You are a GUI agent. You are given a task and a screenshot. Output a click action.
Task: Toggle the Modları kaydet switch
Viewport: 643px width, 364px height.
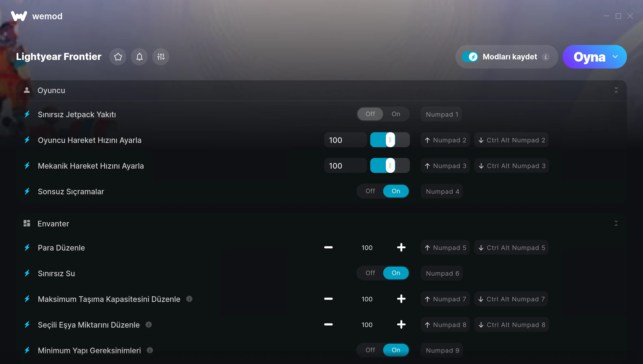(x=470, y=57)
